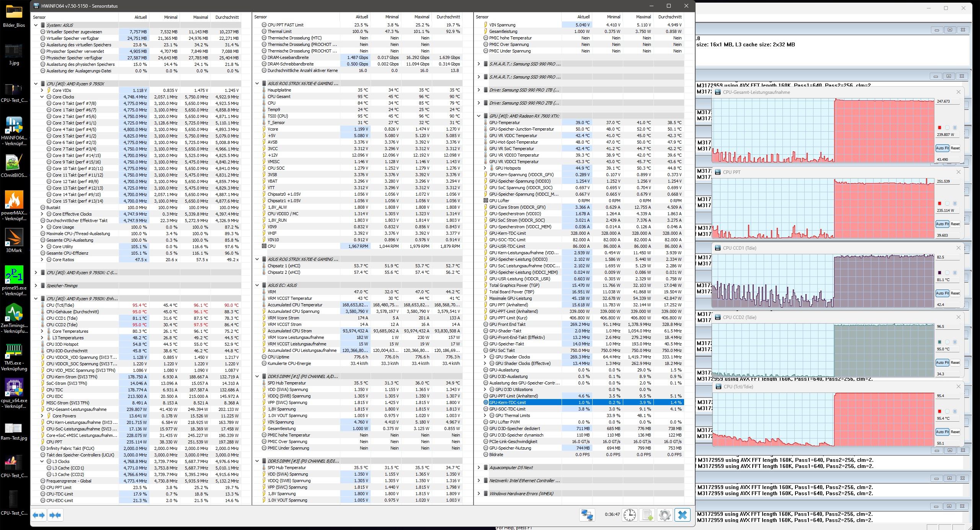Image resolution: width=980 pixels, height=530 pixels.
Task: Click the shrink columns arrows icon
Action: (x=55, y=515)
